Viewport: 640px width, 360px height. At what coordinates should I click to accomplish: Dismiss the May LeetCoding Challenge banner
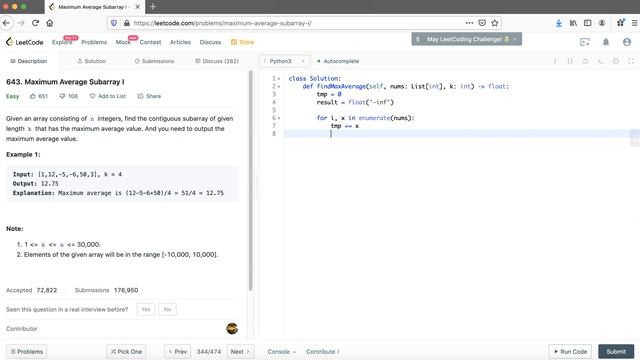click(x=515, y=39)
